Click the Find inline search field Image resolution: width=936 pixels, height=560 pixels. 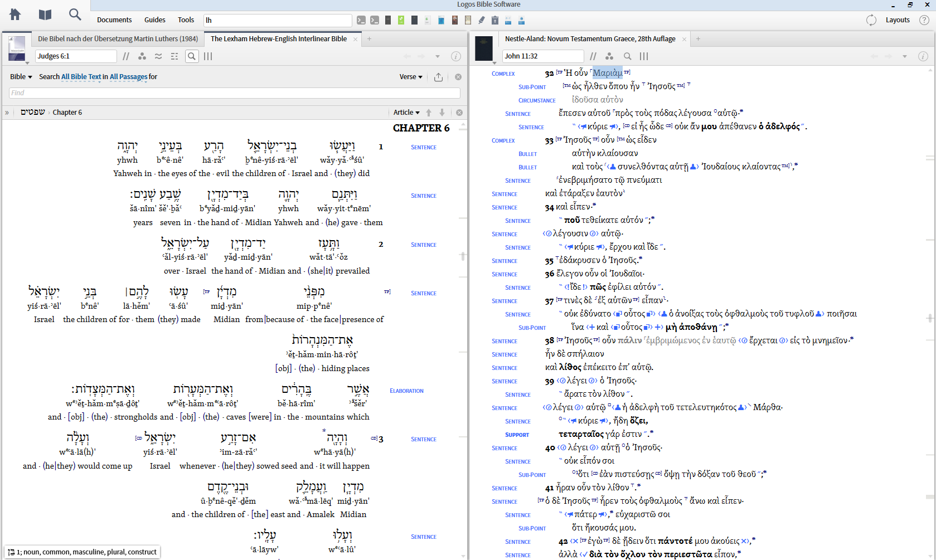coord(234,93)
